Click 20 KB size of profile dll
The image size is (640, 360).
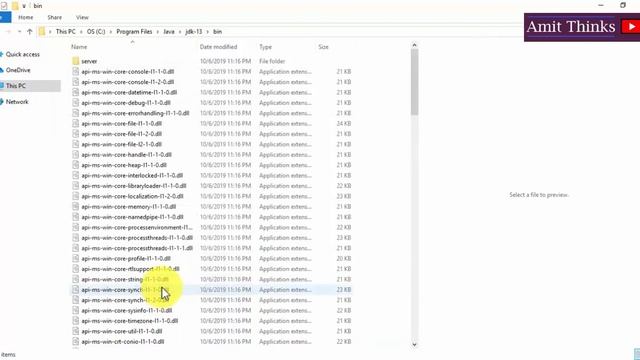coord(344,258)
